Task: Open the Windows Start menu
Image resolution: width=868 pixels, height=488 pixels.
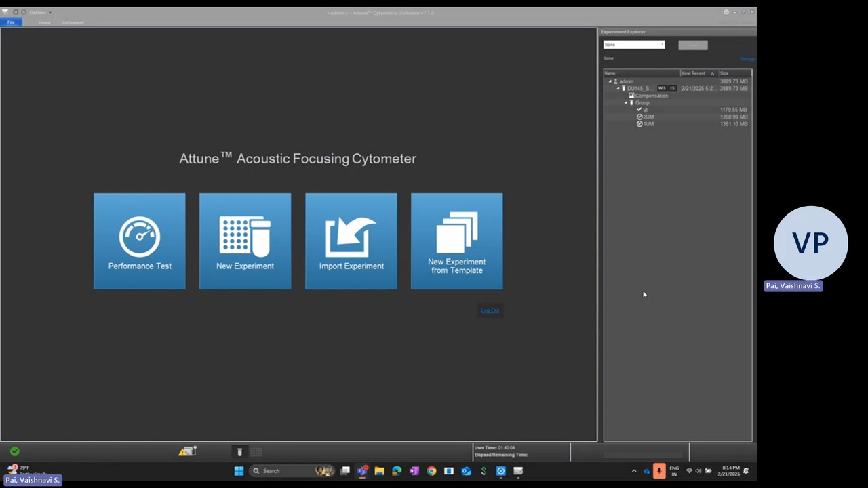Action: coord(239,471)
